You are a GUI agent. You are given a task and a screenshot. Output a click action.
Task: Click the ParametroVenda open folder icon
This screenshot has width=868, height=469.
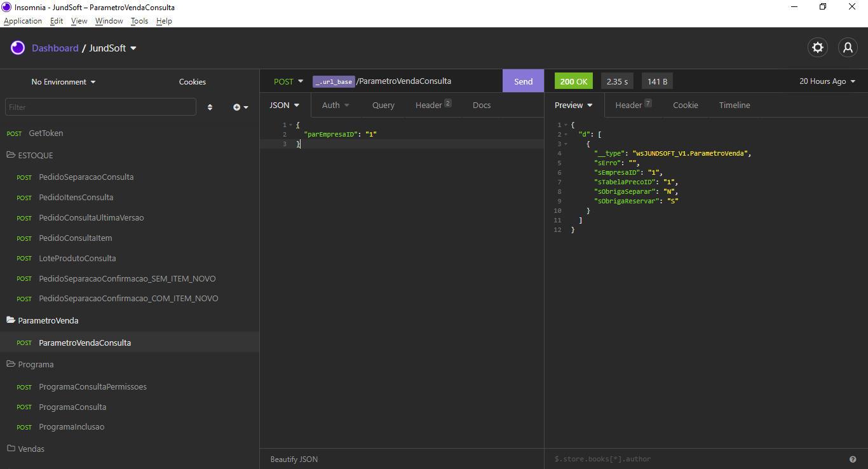coord(11,320)
